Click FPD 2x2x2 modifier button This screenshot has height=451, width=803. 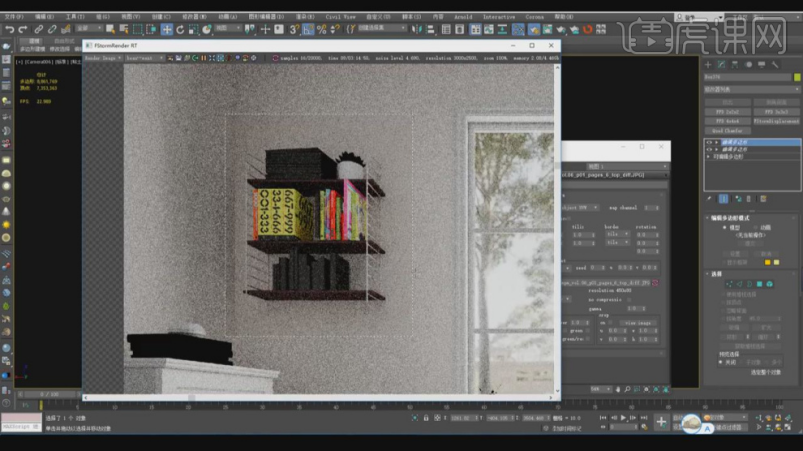pyautogui.click(x=727, y=112)
